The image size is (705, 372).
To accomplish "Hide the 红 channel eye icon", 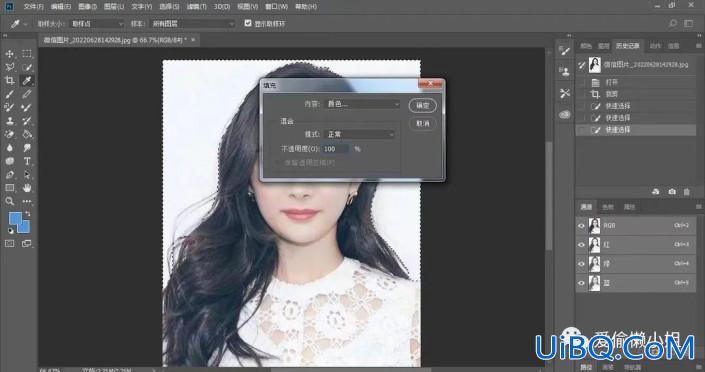I will 581,245.
